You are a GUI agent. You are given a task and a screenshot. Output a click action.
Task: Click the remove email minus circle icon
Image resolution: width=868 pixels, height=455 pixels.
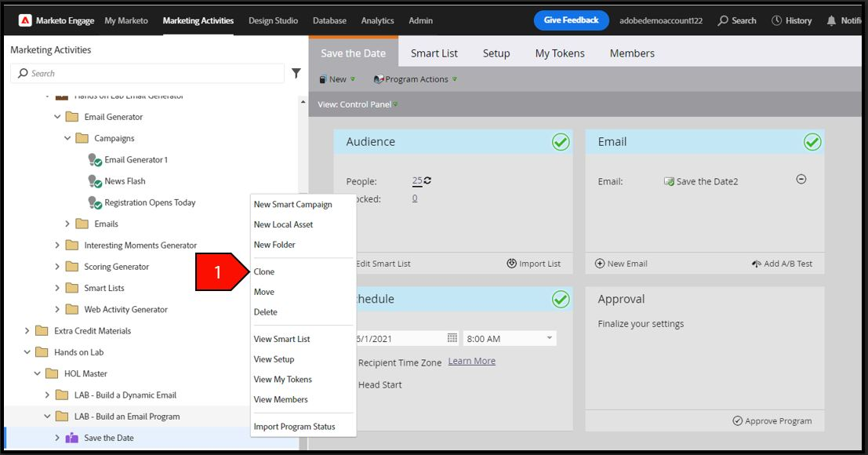tap(801, 180)
